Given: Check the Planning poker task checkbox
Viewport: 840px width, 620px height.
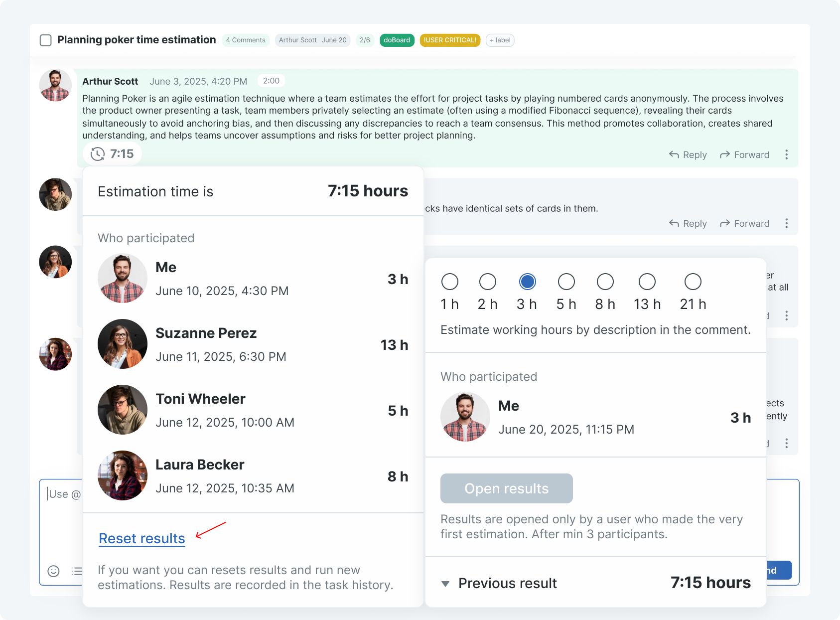Looking at the screenshot, I should 46,40.
